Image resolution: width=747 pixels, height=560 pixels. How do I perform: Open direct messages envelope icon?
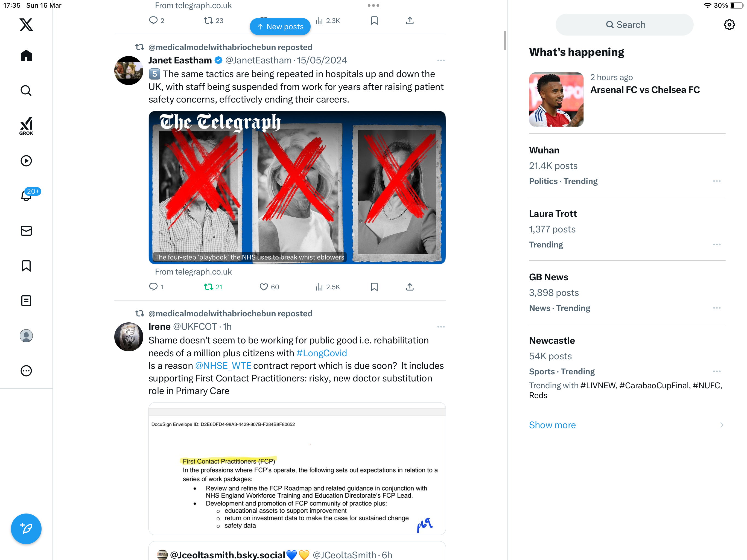pyautogui.click(x=26, y=231)
